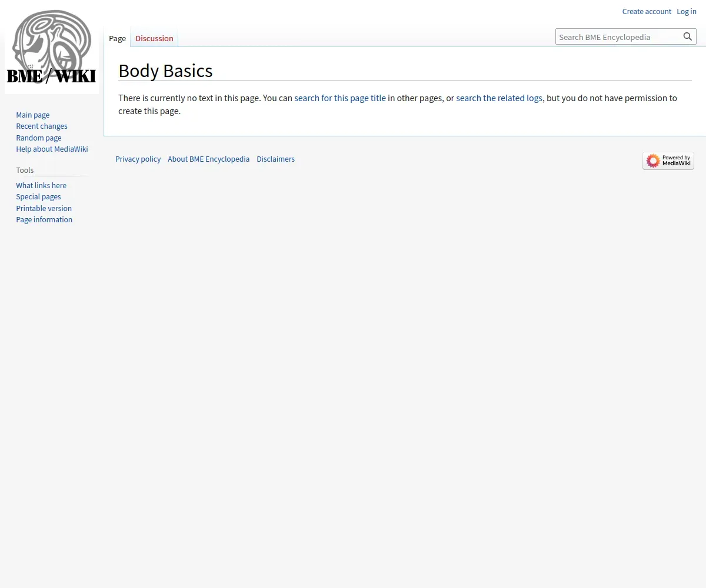
Task: Open the Privacy policy link
Action: (138, 159)
